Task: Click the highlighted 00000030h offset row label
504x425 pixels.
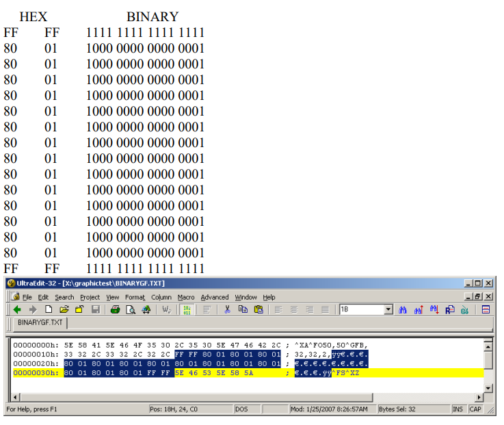Action: coord(36,372)
